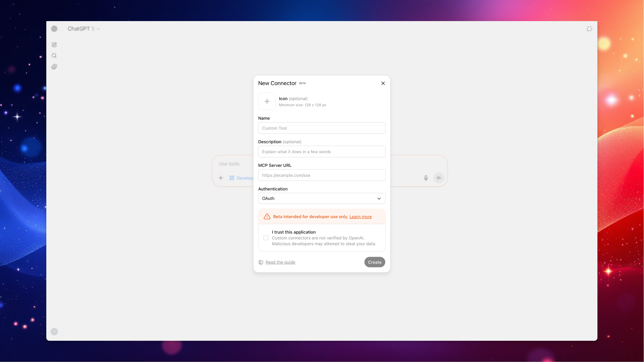Open the ChatGPT logo sidebar button
Screen dimensions: 644x362
coord(54,29)
